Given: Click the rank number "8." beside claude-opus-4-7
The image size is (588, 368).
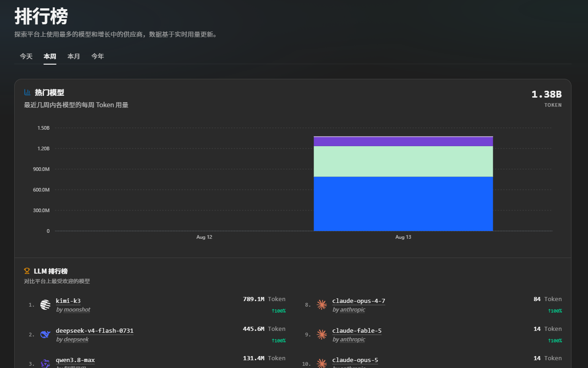Looking at the screenshot, I should (x=308, y=305).
